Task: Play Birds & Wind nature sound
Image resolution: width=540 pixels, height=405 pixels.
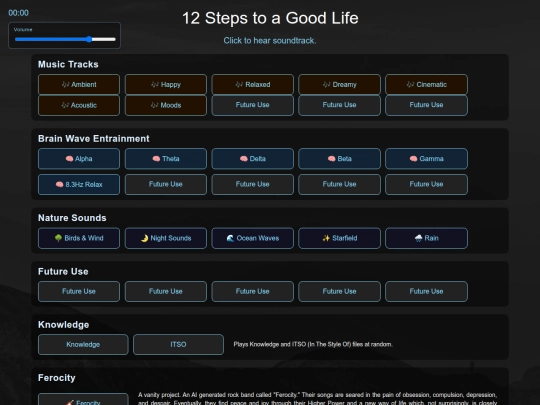Action: [x=79, y=238]
